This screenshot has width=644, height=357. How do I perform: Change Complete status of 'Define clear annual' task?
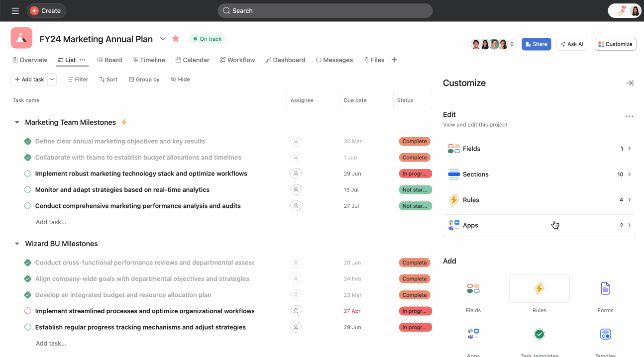click(415, 141)
